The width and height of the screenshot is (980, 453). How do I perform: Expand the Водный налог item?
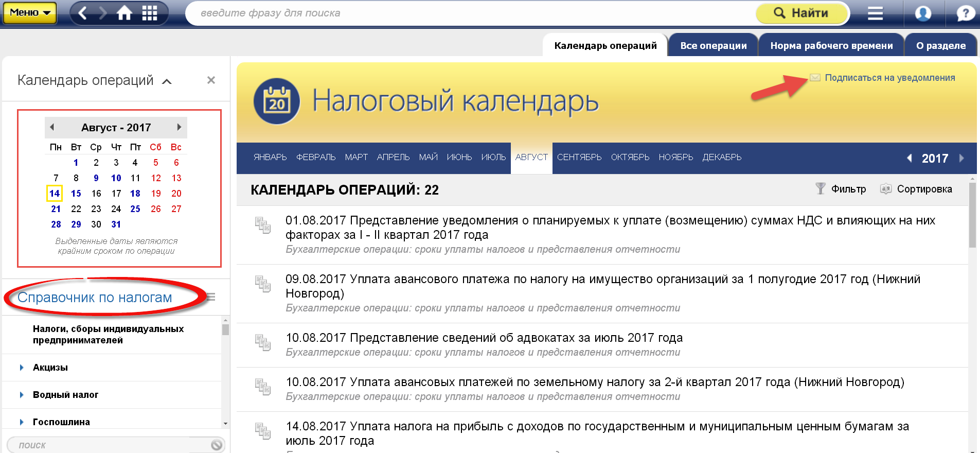(x=22, y=395)
